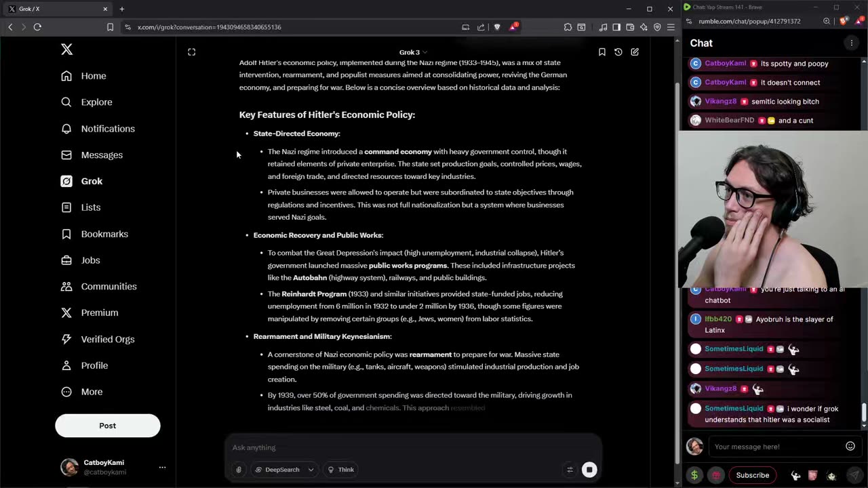Click WhiteBearFND username in chat
The image size is (868, 488).
point(729,121)
